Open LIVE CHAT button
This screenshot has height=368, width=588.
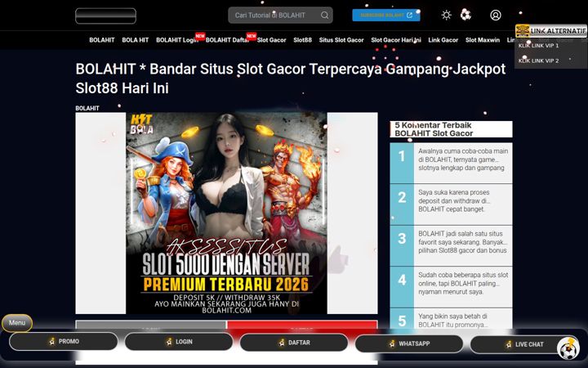pyautogui.click(x=524, y=344)
